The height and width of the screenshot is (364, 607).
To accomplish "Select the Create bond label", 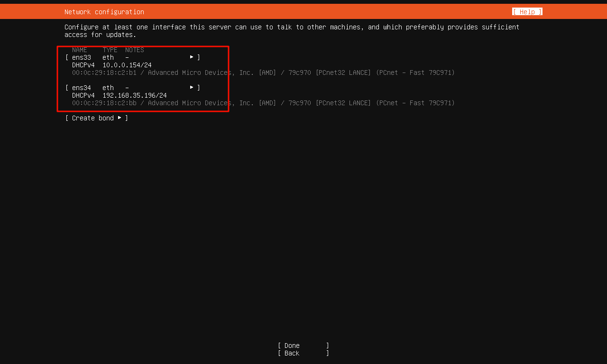I will (x=92, y=118).
